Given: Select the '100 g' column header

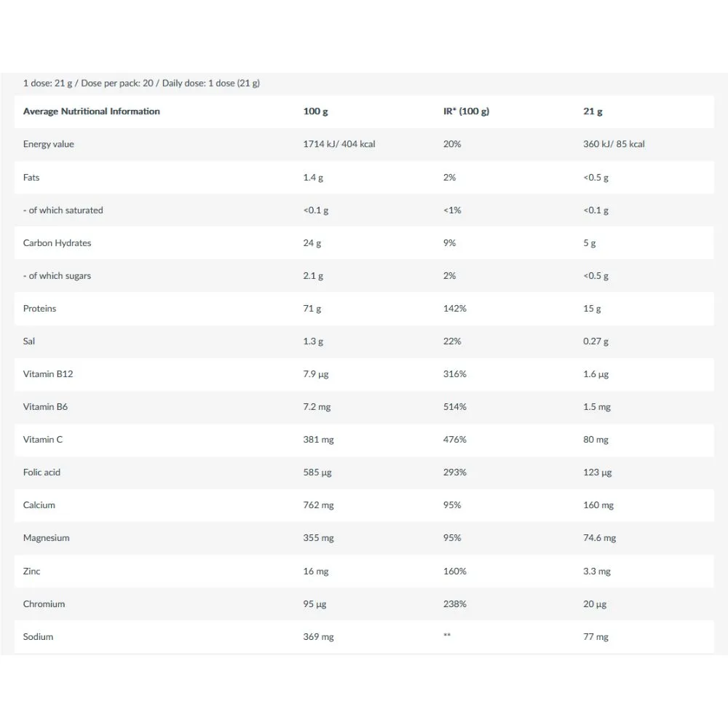Looking at the screenshot, I should (x=316, y=111).
